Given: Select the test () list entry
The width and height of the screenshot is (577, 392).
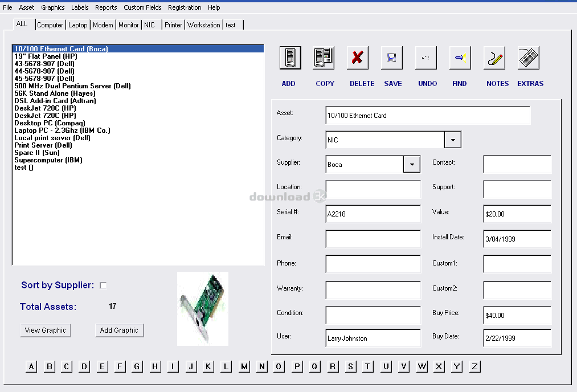Looking at the screenshot, I should click(x=138, y=168).
